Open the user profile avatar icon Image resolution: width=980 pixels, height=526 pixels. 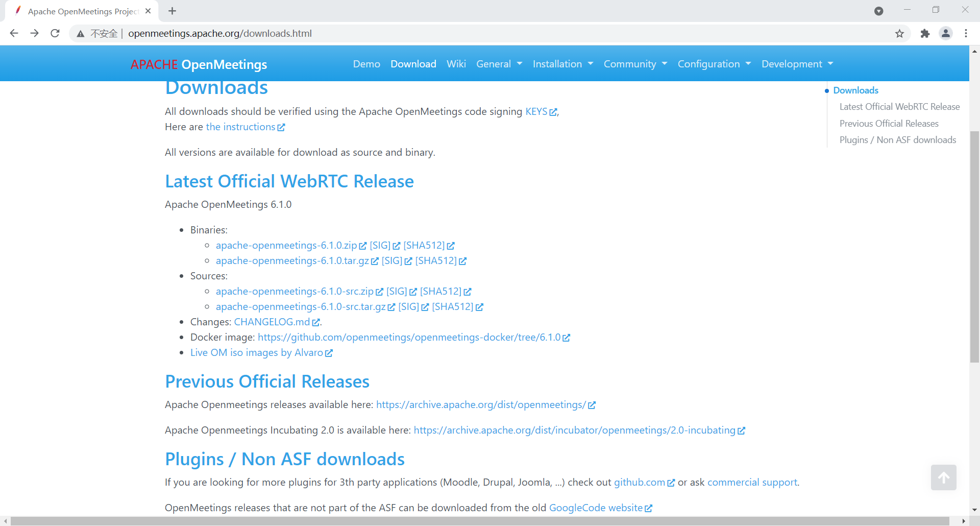point(946,33)
